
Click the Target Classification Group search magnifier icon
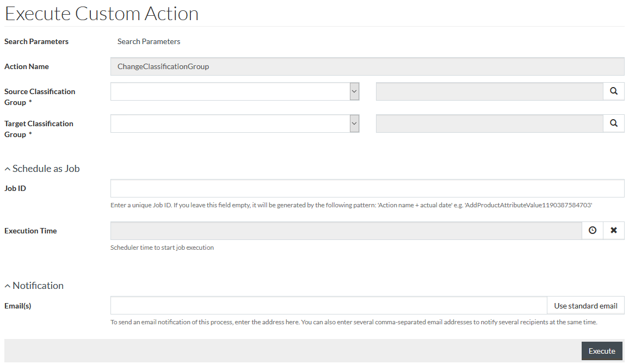(x=614, y=123)
